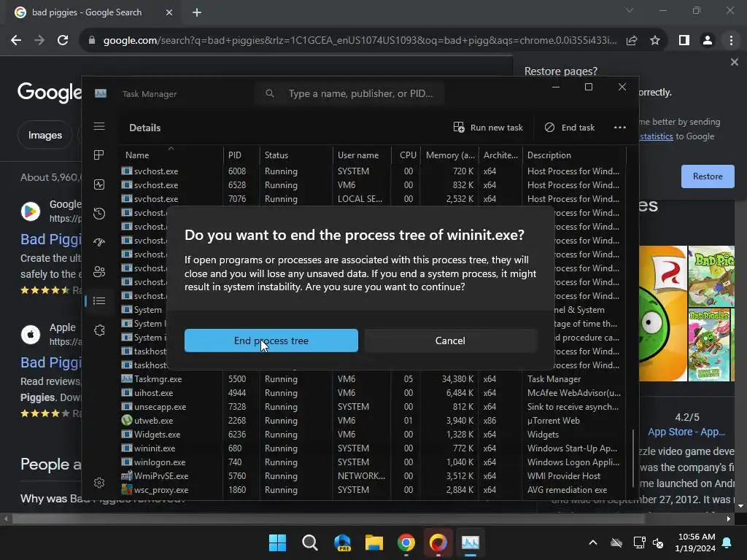Open Services puzzle icon in sidebar
This screenshot has height=560, width=747.
point(99,330)
